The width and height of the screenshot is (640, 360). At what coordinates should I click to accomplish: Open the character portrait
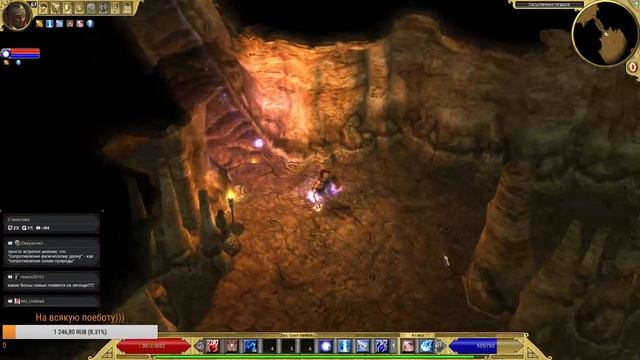(x=17, y=16)
